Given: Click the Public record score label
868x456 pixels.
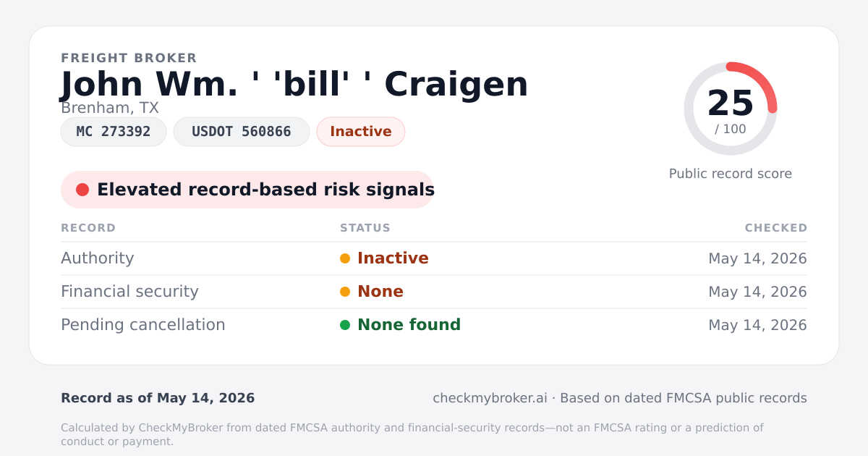Looking at the screenshot, I should [x=731, y=174].
